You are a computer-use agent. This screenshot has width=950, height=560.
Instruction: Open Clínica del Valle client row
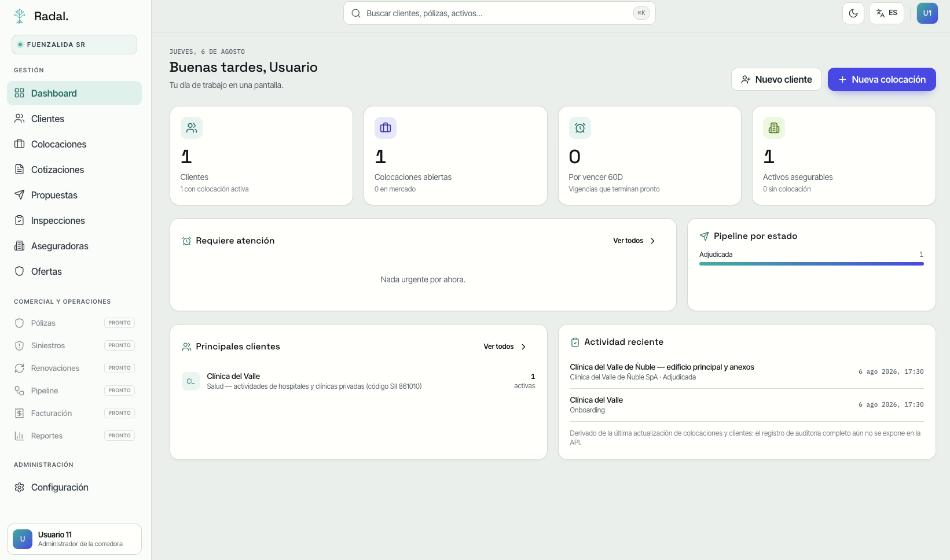click(358, 381)
